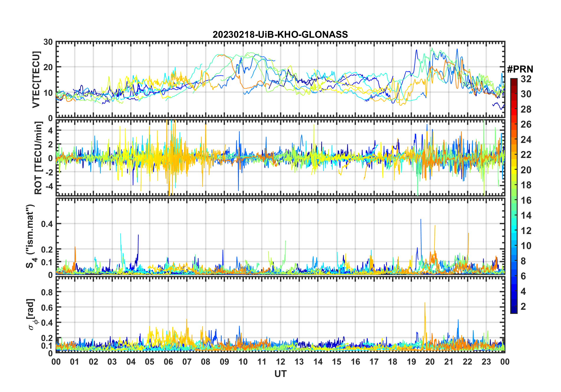This screenshot has width=561, height=392.
Task: Click hour 07 on the UT axis
Action: [187, 361]
